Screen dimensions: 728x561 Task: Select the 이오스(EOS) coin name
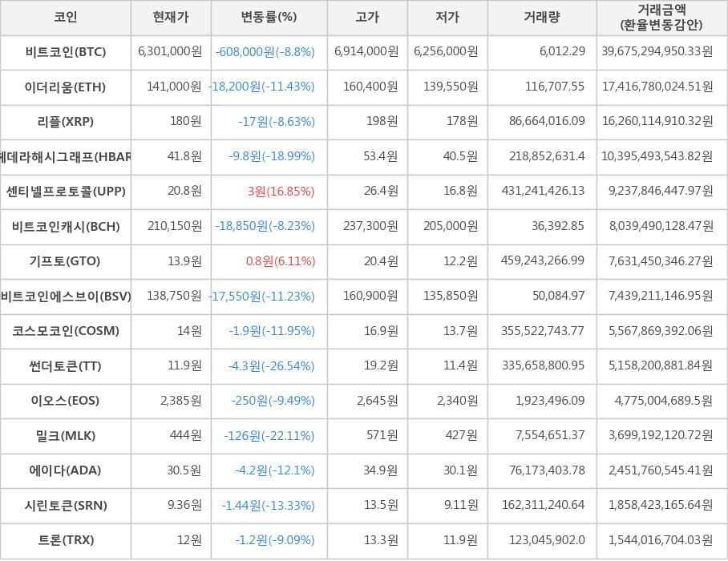tap(66, 401)
